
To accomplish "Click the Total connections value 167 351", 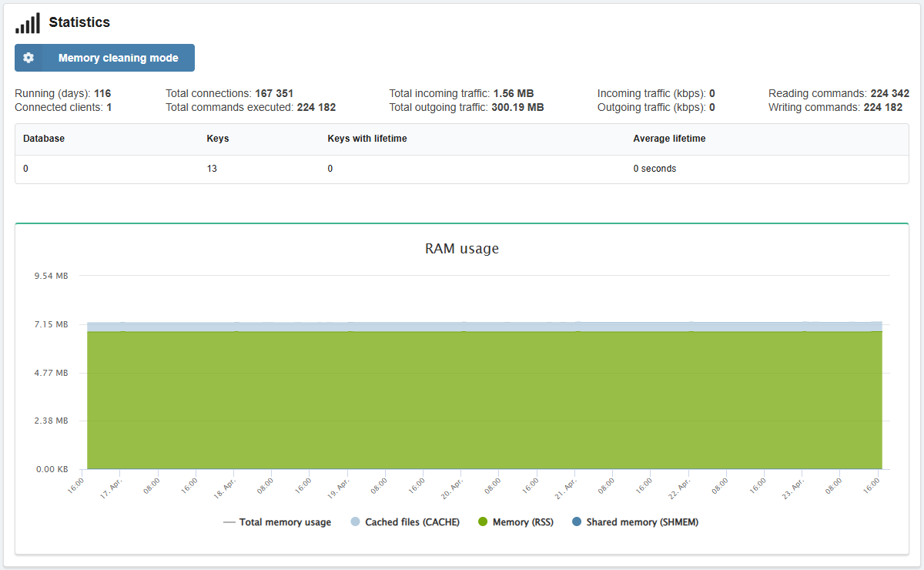I will (274, 93).
